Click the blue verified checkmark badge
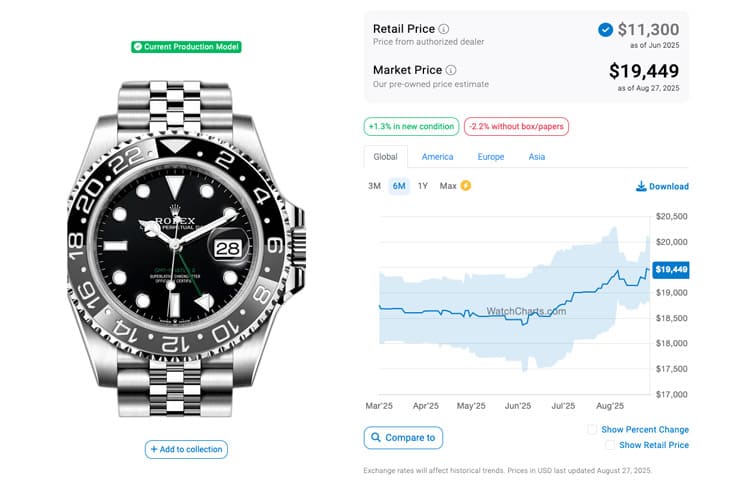730x482 pixels. click(x=605, y=30)
